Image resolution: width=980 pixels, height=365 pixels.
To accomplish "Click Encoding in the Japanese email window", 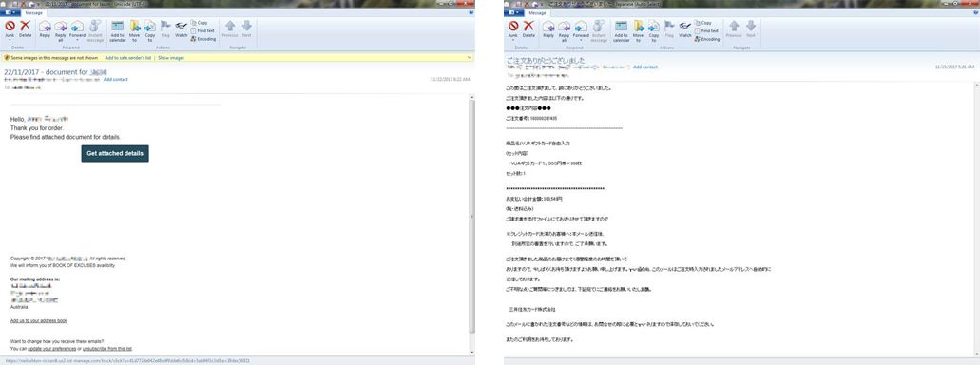I will coord(707,39).
